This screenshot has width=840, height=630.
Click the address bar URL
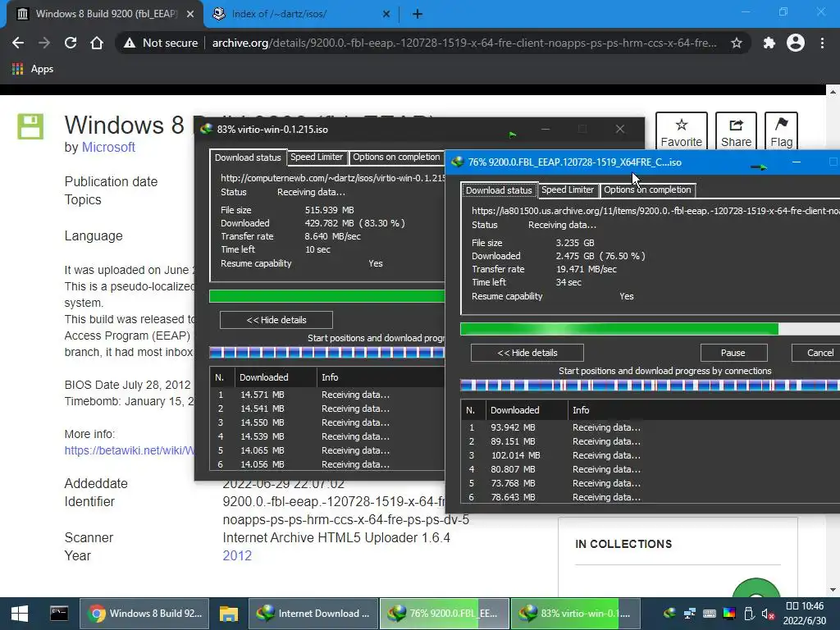(464, 43)
